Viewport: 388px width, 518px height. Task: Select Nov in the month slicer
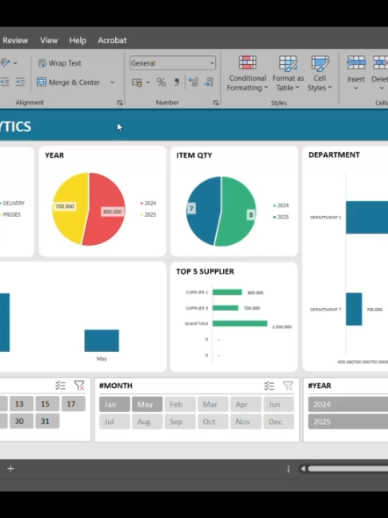point(246,422)
